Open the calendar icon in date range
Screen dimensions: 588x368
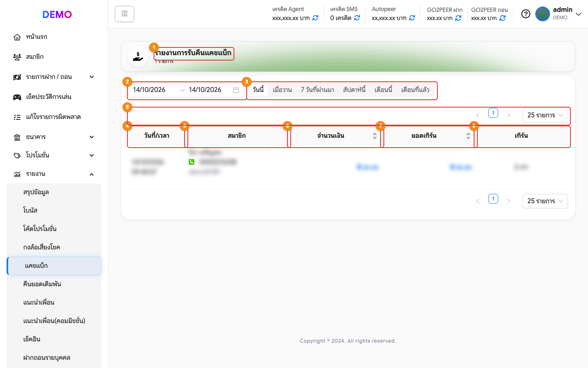point(236,90)
